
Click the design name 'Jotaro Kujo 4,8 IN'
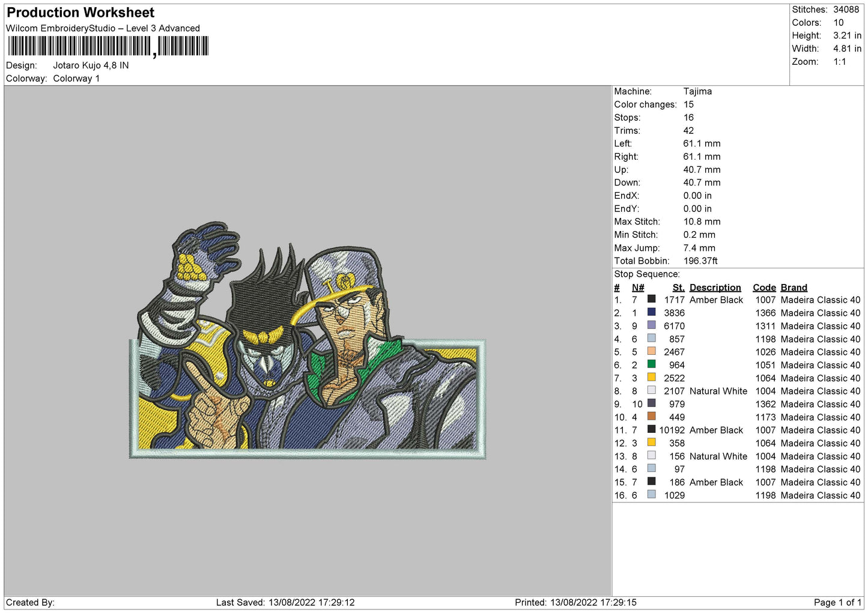pos(91,65)
